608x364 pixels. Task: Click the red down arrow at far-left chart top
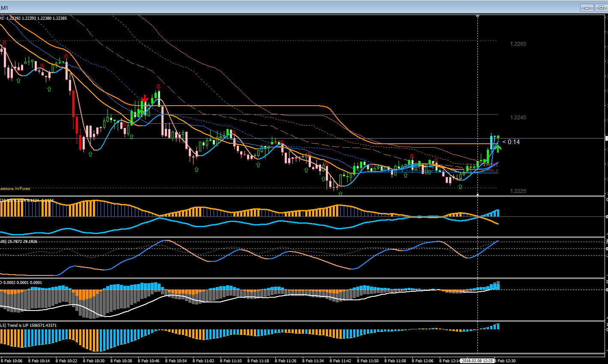point(4,43)
